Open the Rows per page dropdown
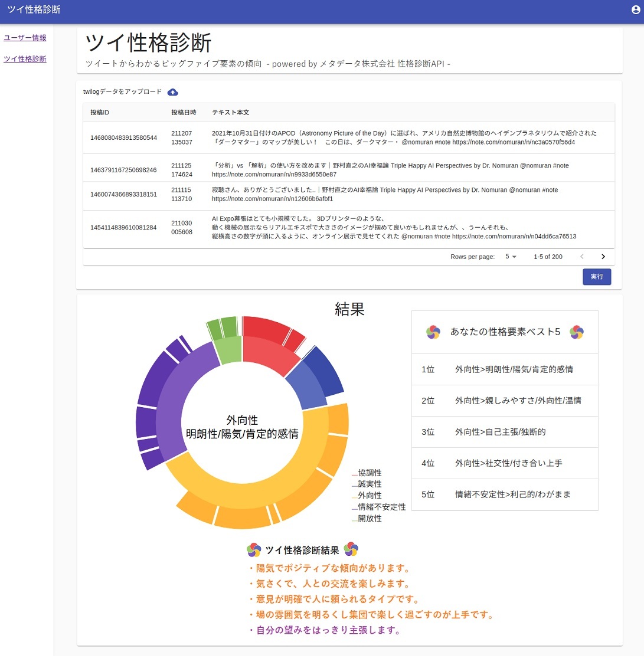The image size is (644, 665). 511,257
